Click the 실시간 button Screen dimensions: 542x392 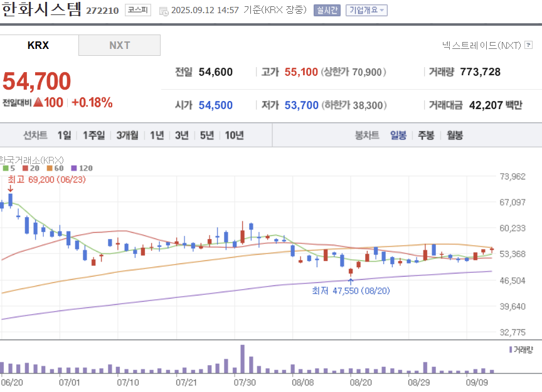327,11
